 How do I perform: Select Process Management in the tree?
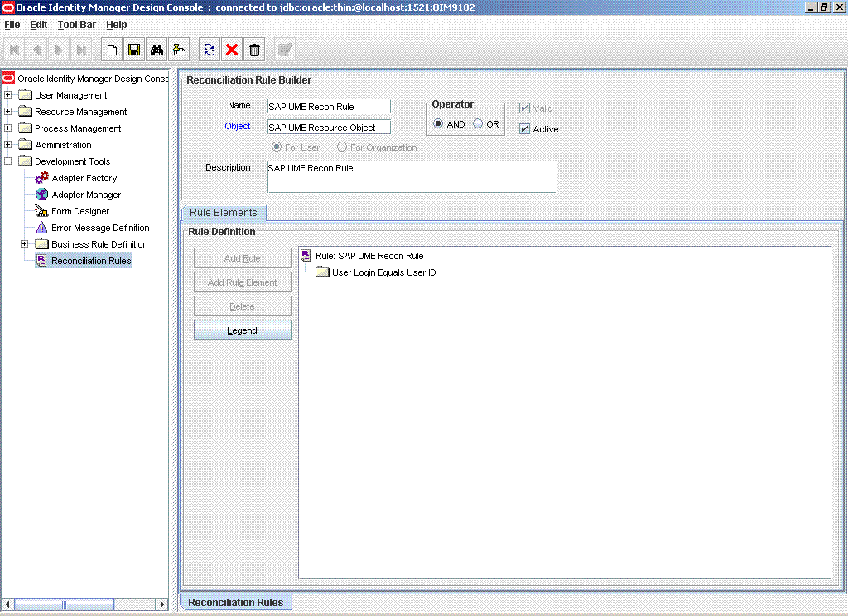78,128
